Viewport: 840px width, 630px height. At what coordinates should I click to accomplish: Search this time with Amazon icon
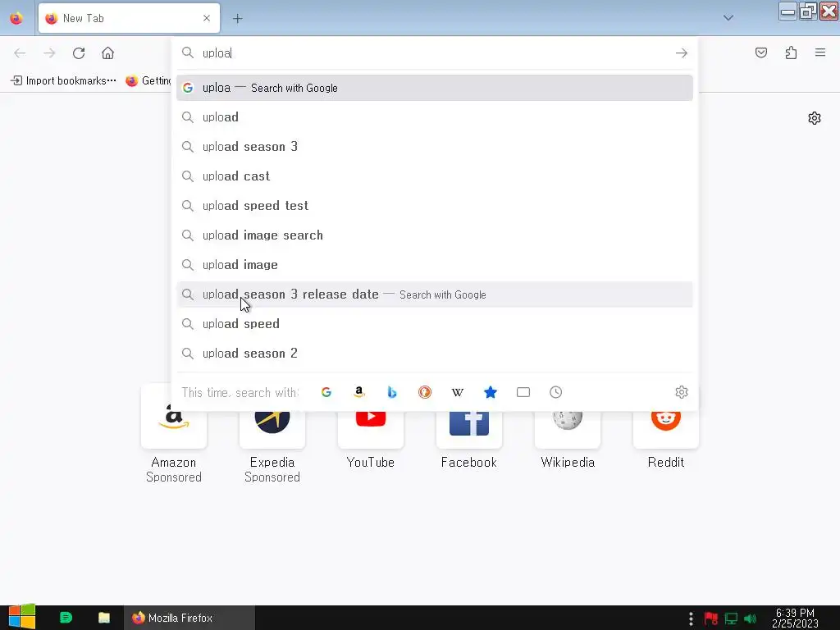359,392
